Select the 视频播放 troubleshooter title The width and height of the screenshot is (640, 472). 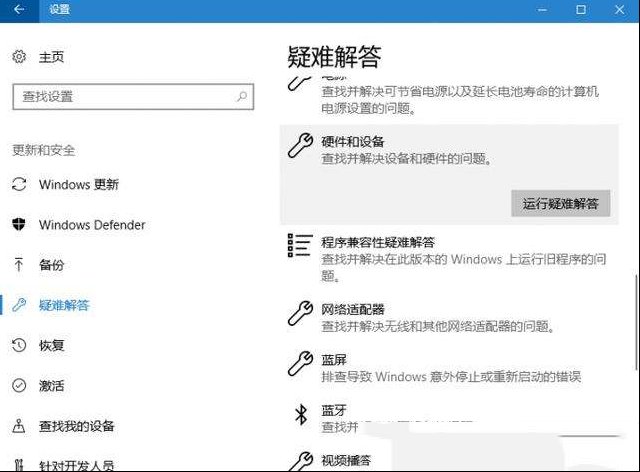346,461
